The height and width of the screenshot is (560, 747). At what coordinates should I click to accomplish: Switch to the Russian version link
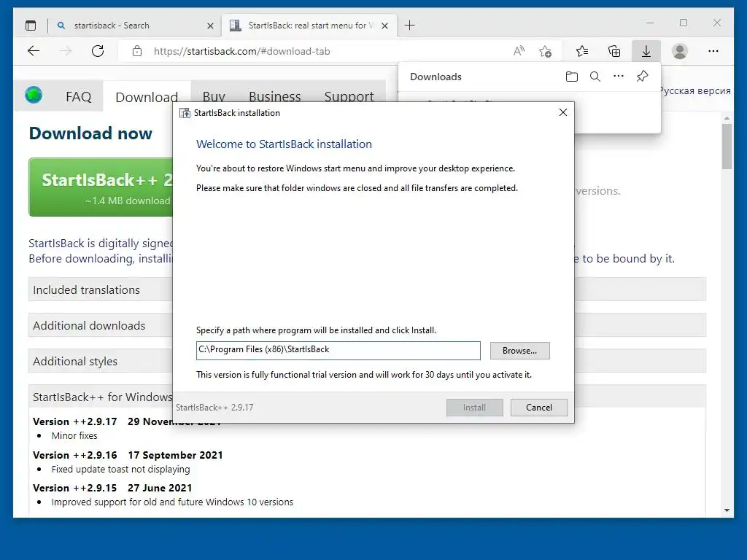(x=695, y=91)
